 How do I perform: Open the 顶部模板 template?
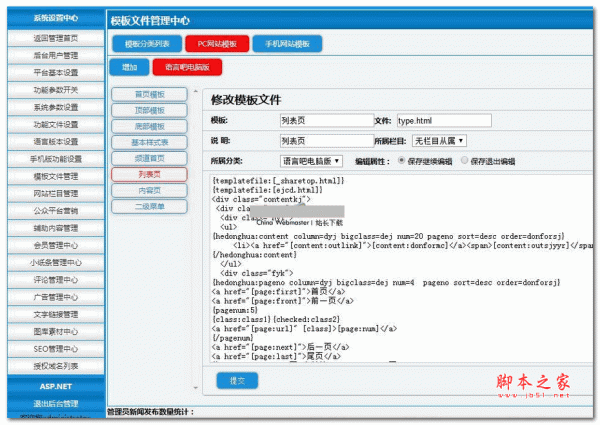(150, 111)
